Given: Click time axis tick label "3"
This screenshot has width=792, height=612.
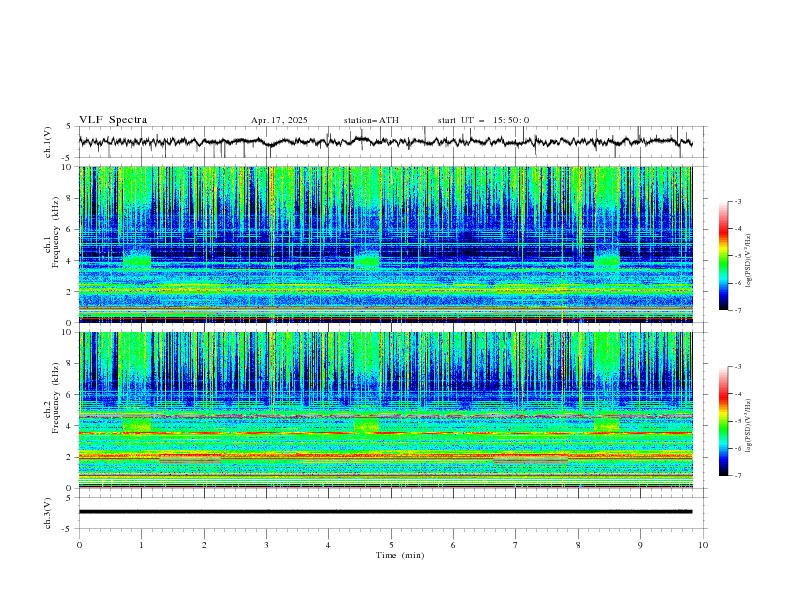Looking at the screenshot, I should (x=266, y=545).
